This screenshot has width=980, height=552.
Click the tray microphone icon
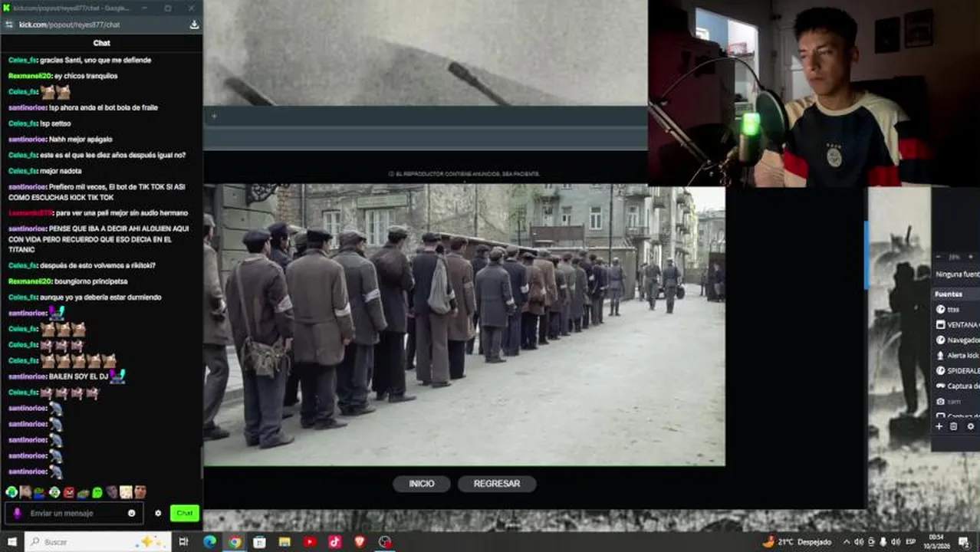coord(883,542)
